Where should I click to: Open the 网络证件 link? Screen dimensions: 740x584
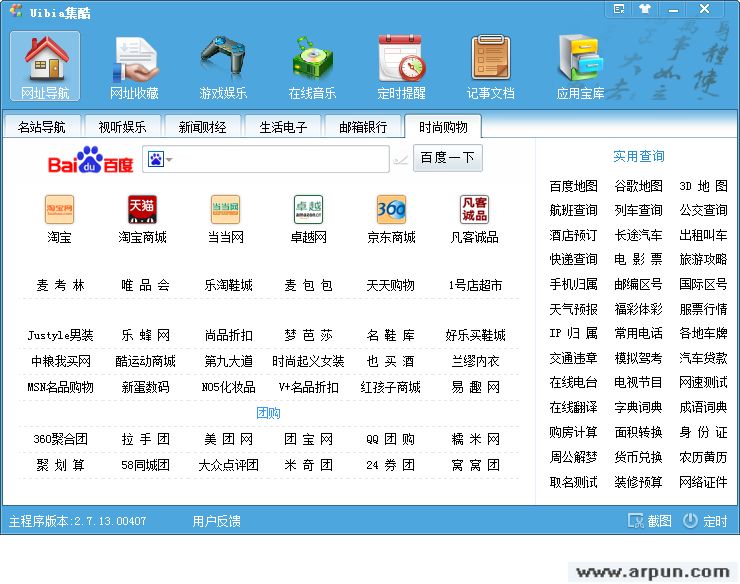point(703,482)
